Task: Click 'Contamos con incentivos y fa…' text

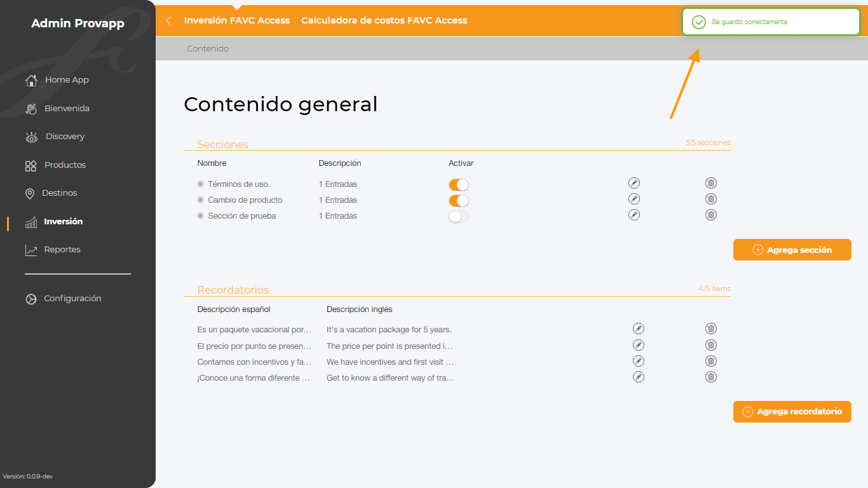Action: pyautogui.click(x=255, y=362)
